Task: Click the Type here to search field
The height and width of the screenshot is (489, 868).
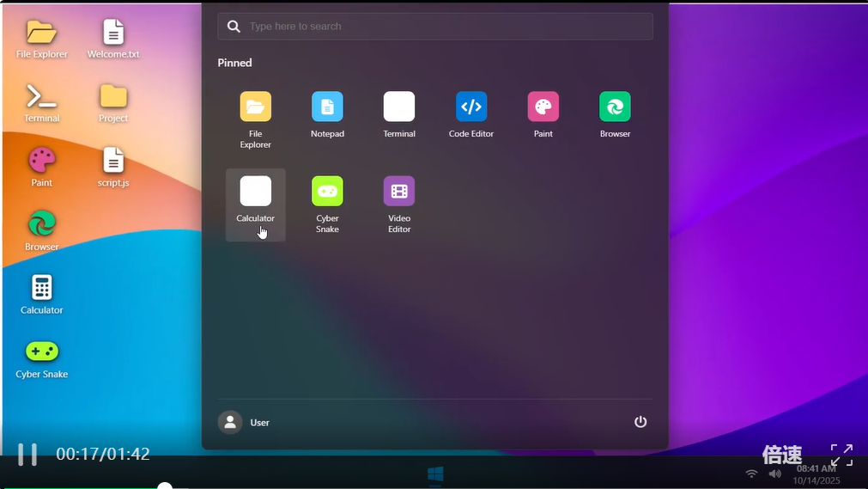Action: [x=446, y=27]
